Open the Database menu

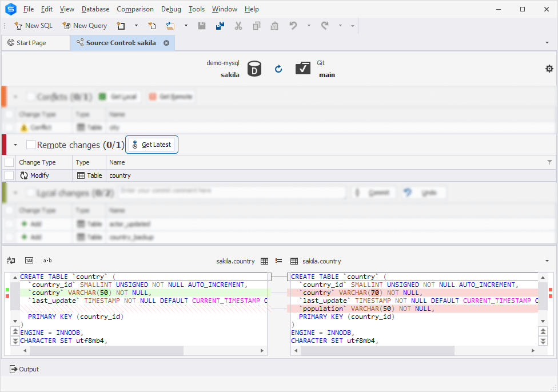click(x=95, y=9)
